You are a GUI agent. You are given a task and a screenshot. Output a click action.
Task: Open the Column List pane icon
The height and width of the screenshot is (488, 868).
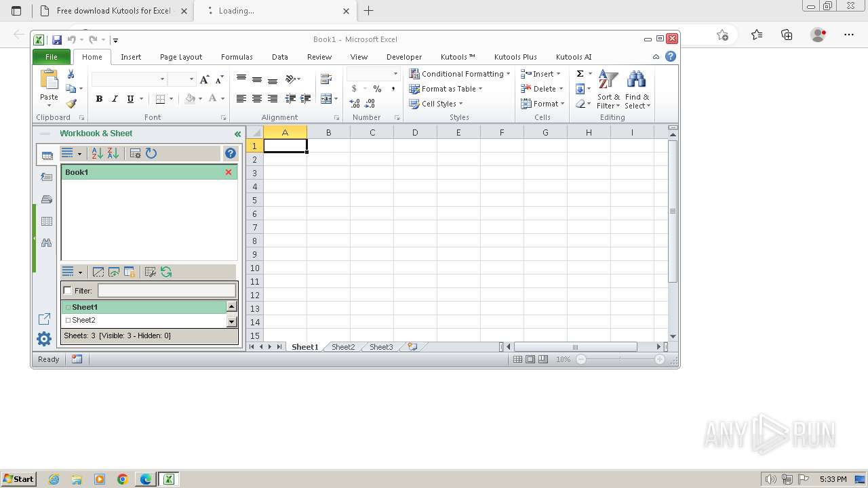(x=46, y=221)
